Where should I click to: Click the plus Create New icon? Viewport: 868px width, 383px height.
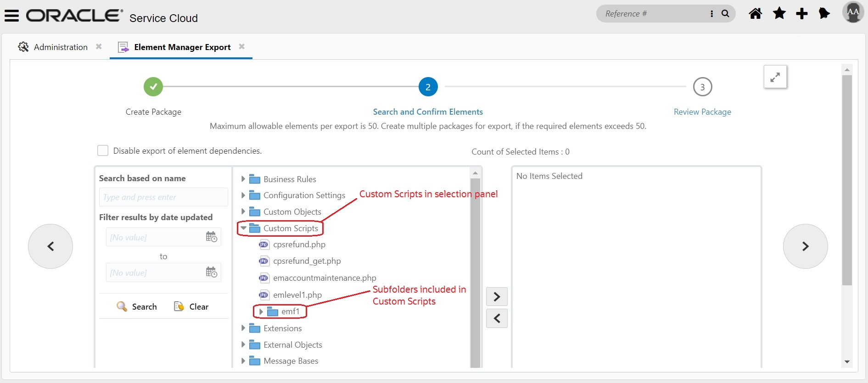point(801,14)
